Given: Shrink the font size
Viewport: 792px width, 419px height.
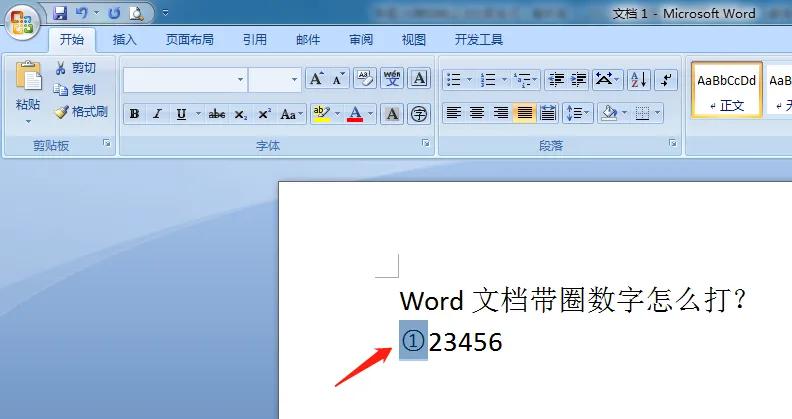Looking at the screenshot, I should coord(338,79).
